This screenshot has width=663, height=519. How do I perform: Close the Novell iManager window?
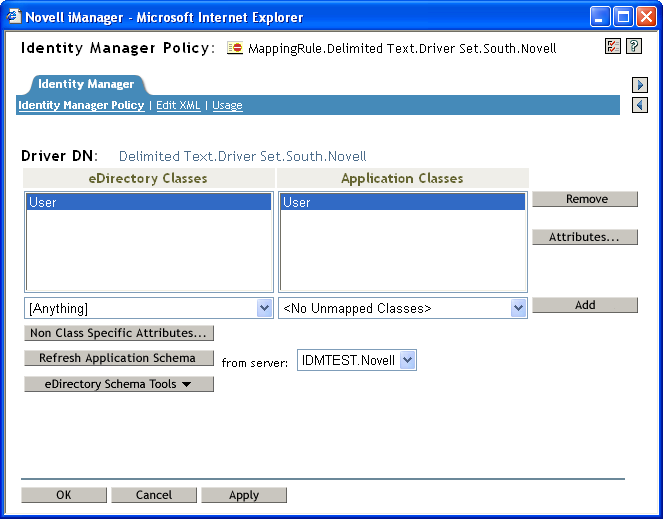(647, 17)
